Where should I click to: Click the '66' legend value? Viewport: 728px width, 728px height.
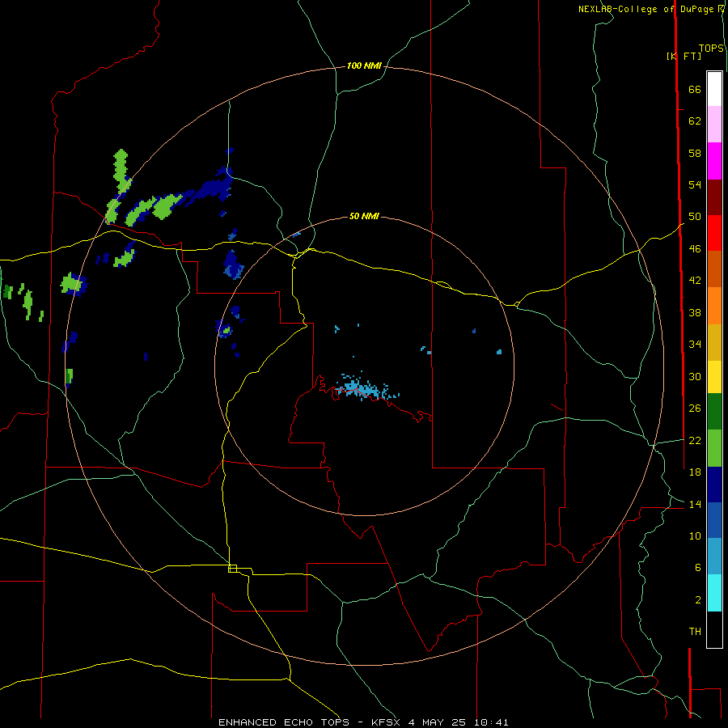coord(695,89)
